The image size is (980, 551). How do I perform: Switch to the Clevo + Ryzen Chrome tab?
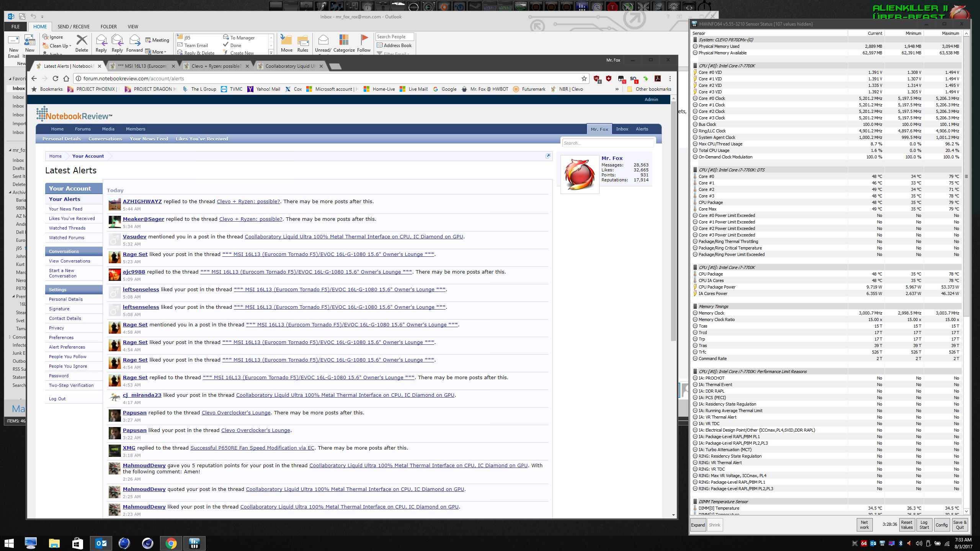tap(216, 66)
